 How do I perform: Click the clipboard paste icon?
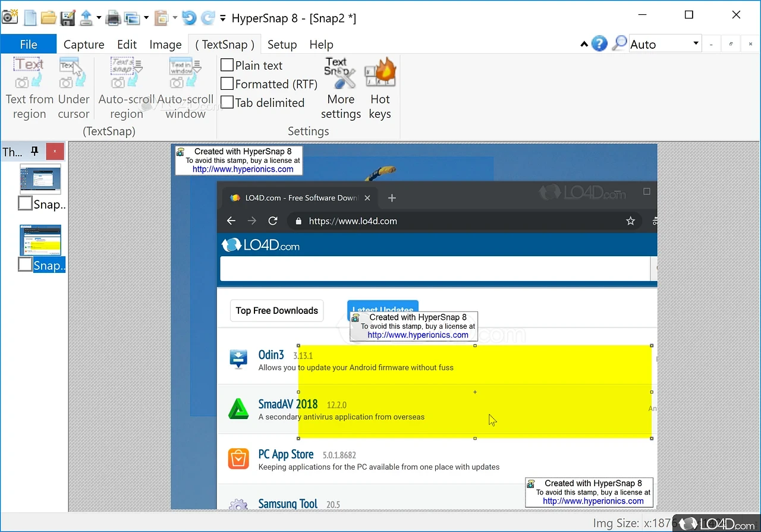(x=161, y=18)
